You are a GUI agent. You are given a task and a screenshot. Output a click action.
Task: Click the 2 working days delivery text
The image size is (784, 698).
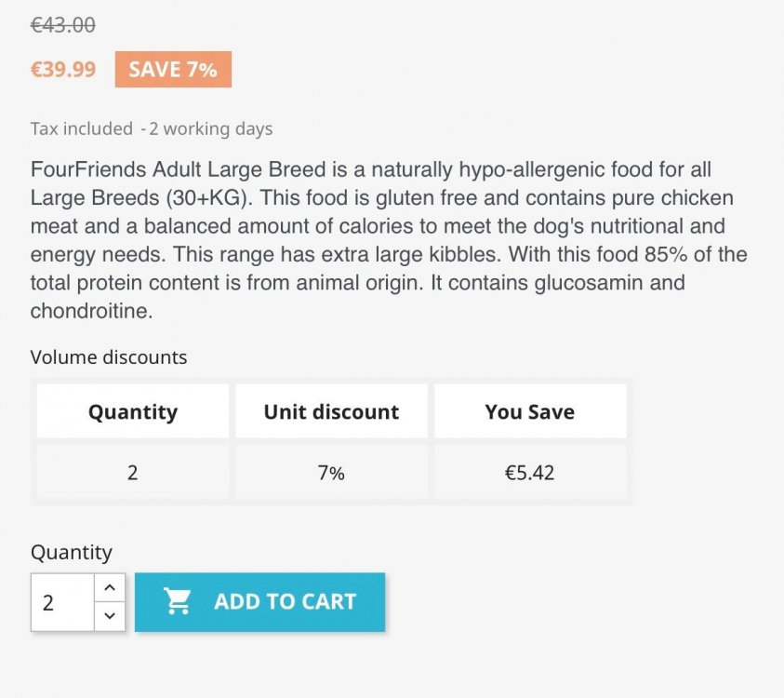tap(212, 129)
